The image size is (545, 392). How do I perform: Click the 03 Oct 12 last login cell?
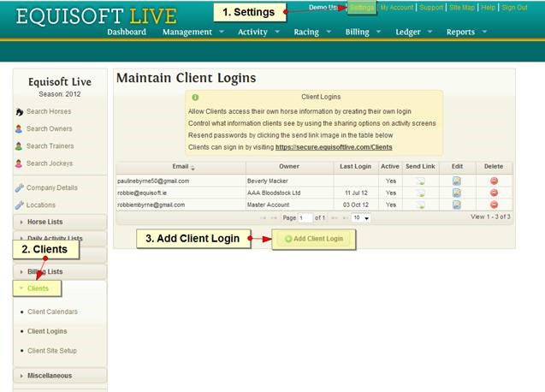[356, 205]
